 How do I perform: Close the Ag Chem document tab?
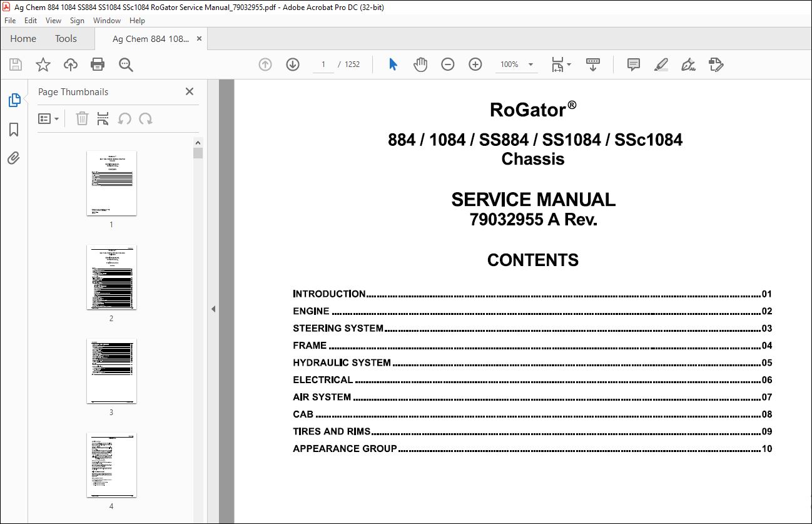(x=200, y=39)
